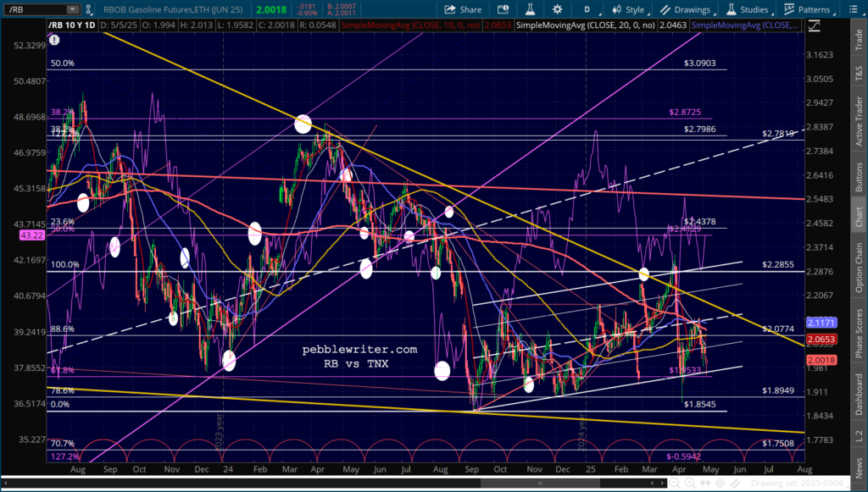
Task: Open the D timeframe dropdown
Action: 593,9
